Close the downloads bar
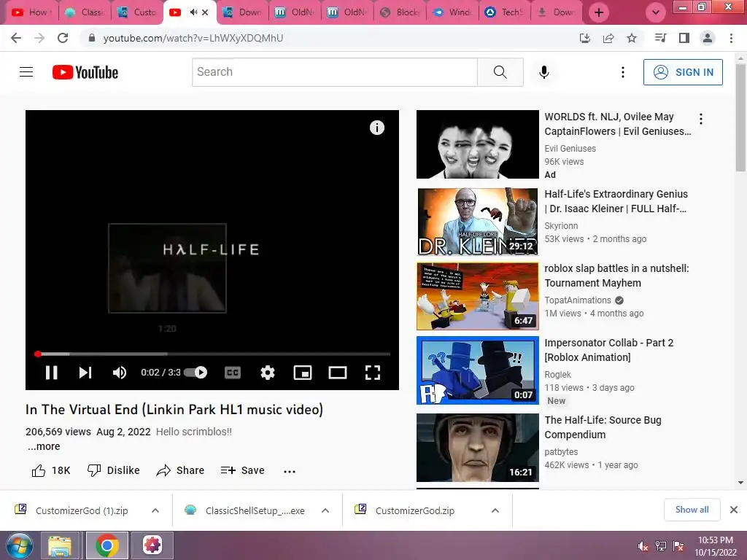The height and width of the screenshot is (560, 747). tap(734, 510)
